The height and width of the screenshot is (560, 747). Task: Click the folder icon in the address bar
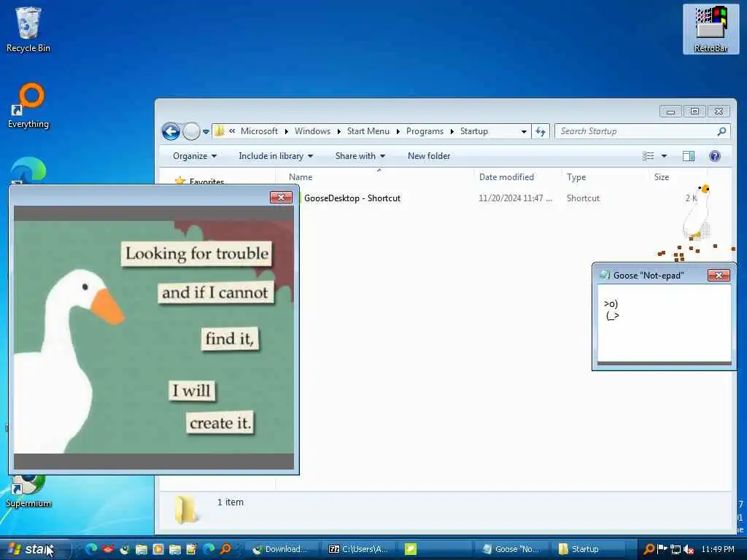pos(220,131)
